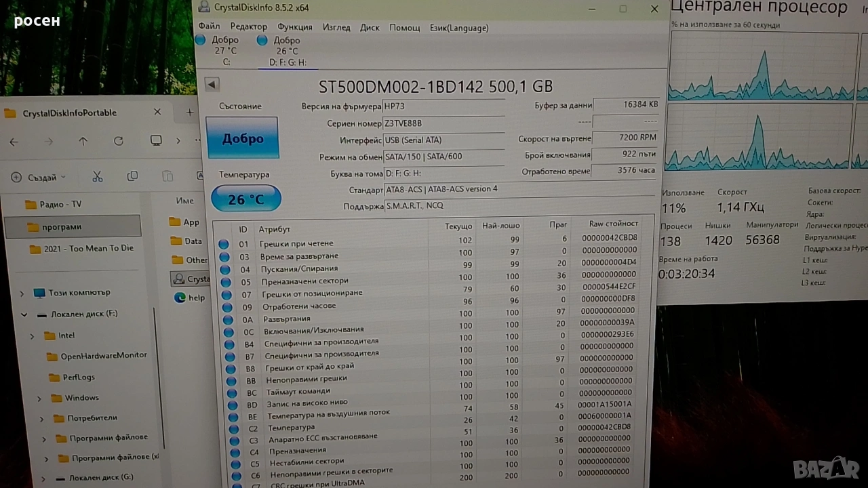This screenshot has height=488, width=868.
Task: Collapse the Локален диск (F:) tree node
Action: 24,314
